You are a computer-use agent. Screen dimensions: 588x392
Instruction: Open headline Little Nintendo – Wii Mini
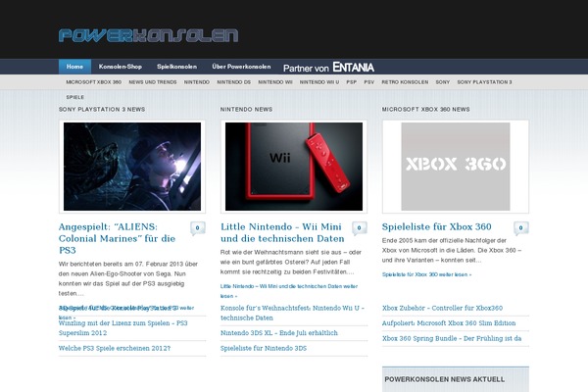pyautogui.click(x=282, y=232)
